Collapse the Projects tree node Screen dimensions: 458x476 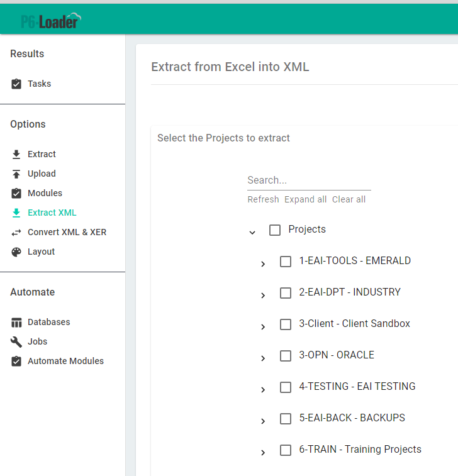(252, 232)
